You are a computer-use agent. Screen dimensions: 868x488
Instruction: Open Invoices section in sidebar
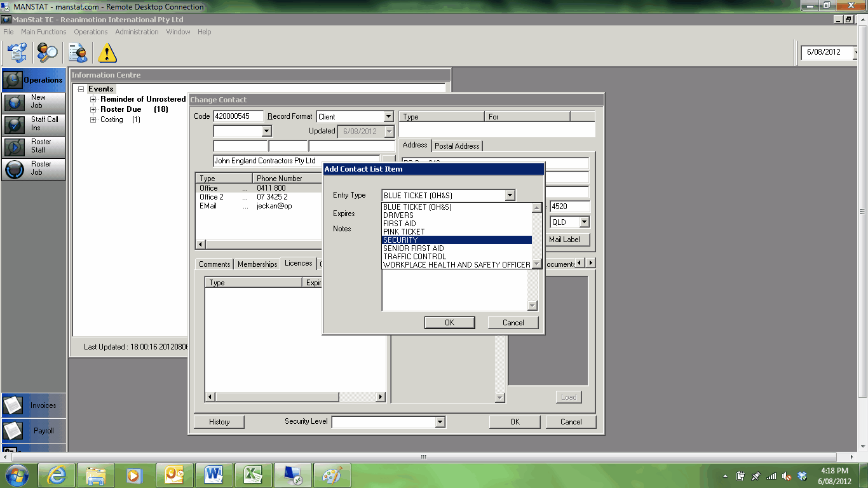34,405
